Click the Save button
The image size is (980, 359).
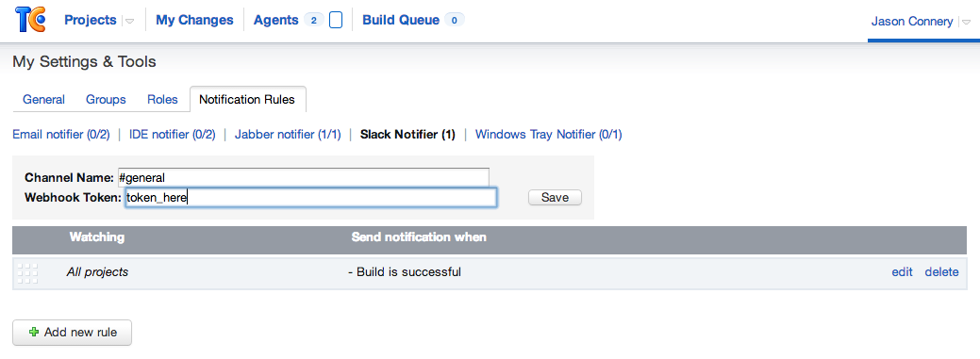pos(555,197)
